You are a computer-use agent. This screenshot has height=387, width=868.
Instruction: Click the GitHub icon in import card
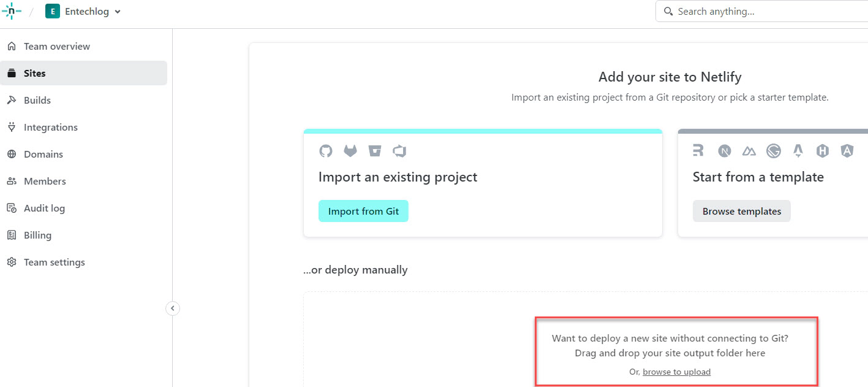pos(326,151)
